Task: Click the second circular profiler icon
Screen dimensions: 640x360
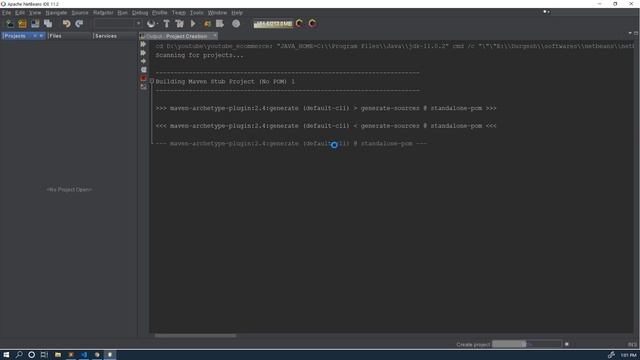Action: pyautogui.click(x=313, y=24)
